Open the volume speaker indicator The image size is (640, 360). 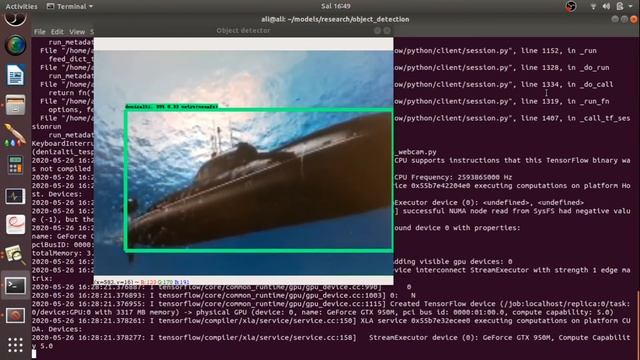607,6
